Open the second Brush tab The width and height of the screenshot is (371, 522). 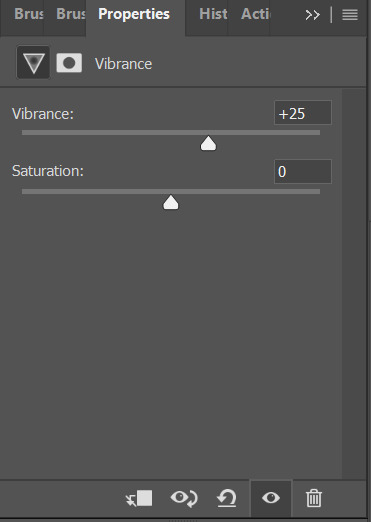70,14
